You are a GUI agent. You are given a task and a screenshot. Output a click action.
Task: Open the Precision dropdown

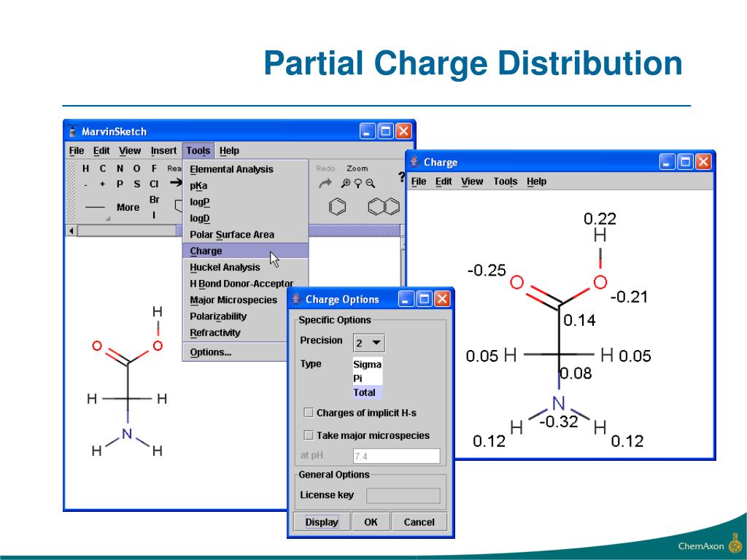click(x=369, y=343)
